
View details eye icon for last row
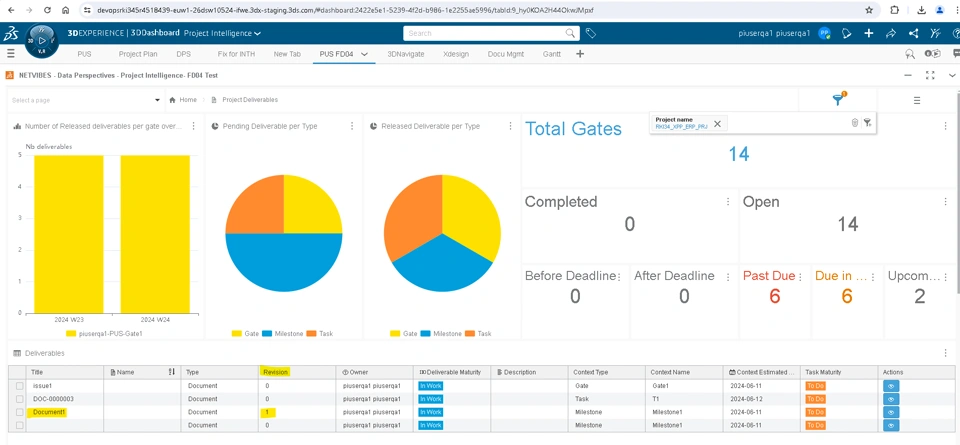tap(891, 425)
